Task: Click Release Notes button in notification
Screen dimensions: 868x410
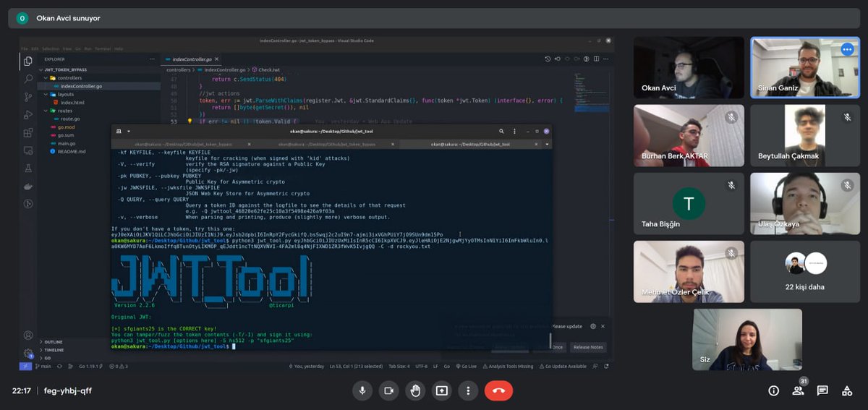Action: (x=587, y=347)
